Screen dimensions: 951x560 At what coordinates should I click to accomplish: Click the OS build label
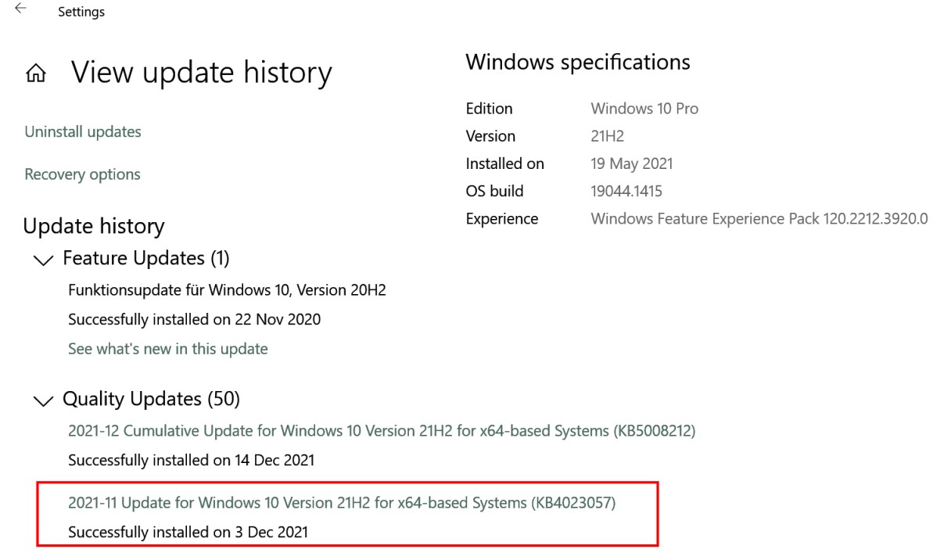click(495, 192)
